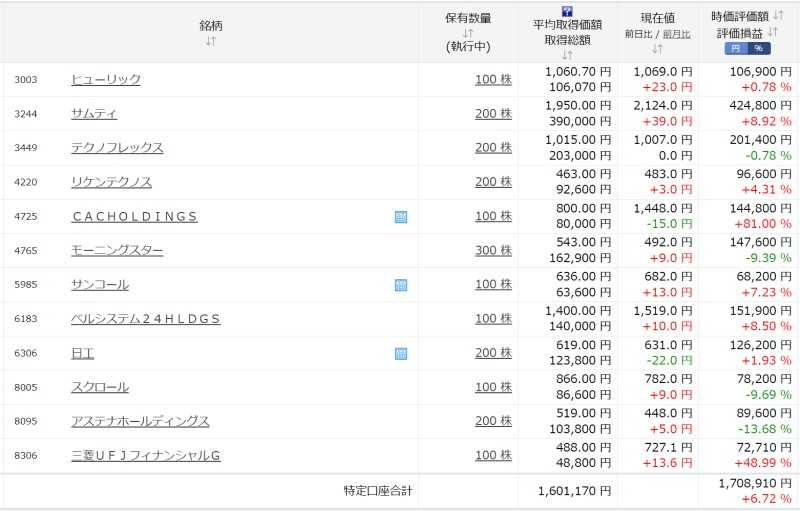Screen dimensions: 800x511
Task: Click 100 株 quantity for CAC HOLDINGS
Action: coord(493,216)
